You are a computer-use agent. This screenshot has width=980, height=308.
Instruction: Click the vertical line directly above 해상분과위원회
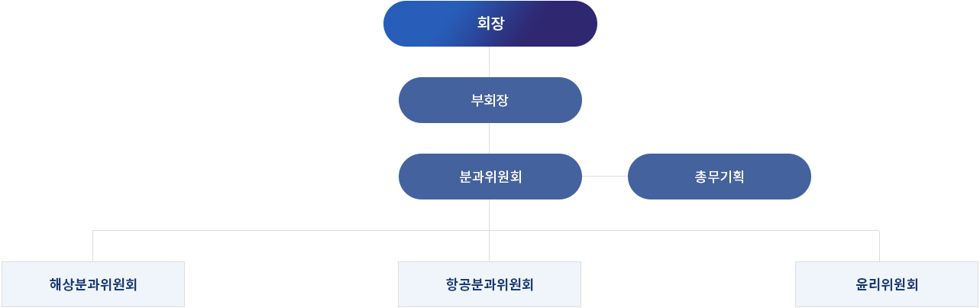pos(93,246)
